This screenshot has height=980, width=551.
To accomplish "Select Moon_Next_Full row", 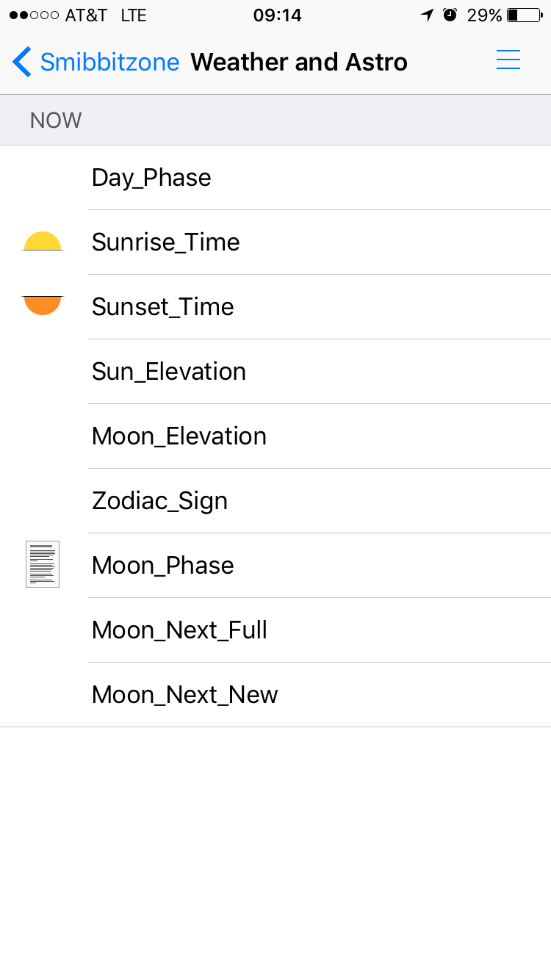I will point(179,630).
